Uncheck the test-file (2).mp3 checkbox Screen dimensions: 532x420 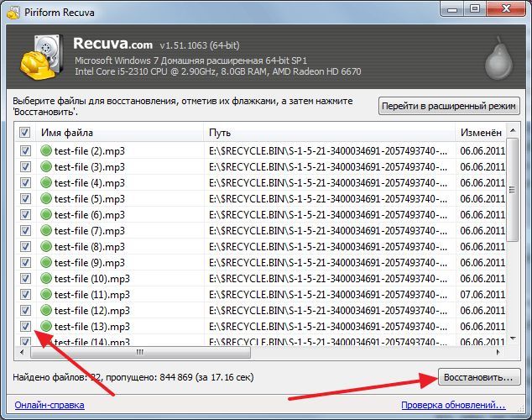pos(25,150)
